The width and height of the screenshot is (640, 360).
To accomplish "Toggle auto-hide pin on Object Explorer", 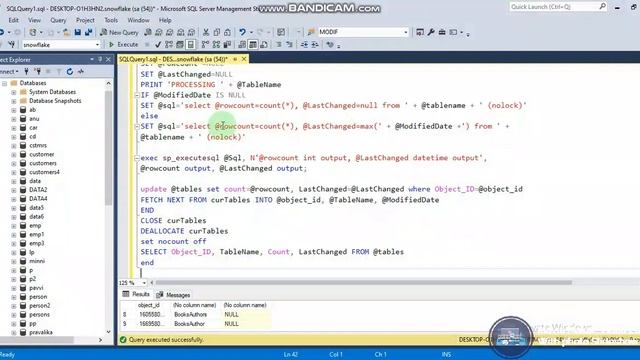I will (x=100, y=60).
